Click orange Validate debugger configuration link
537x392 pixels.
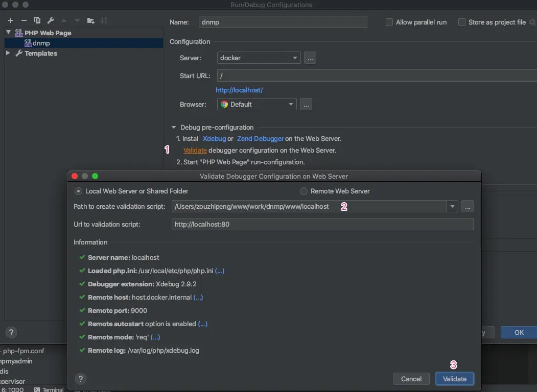pos(195,150)
